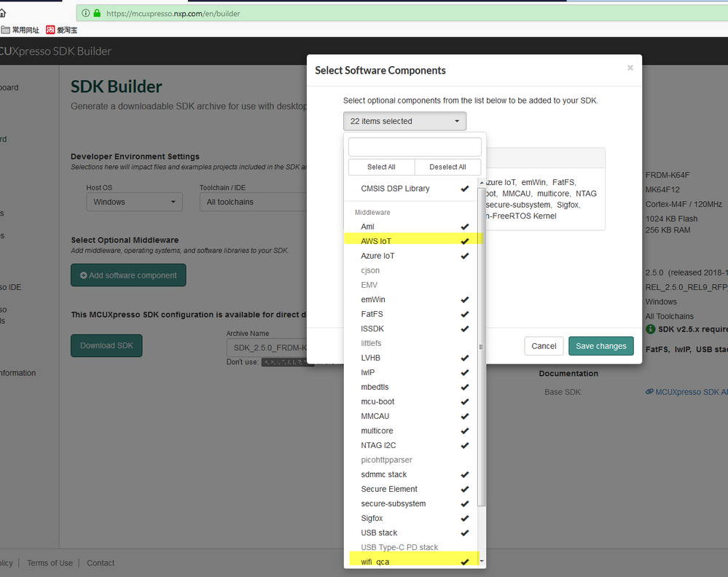Toggle the mcu-boot option
This screenshot has height=577, width=728.
coord(411,401)
